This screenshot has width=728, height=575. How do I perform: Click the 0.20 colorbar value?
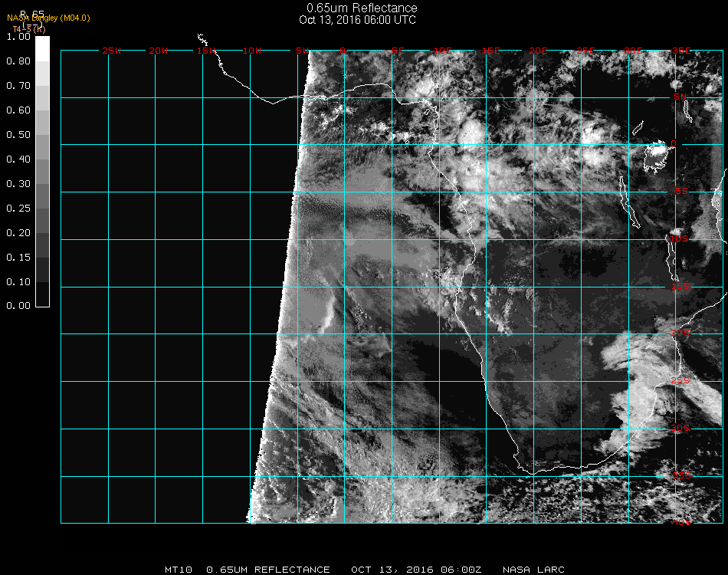click(x=18, y=233)
